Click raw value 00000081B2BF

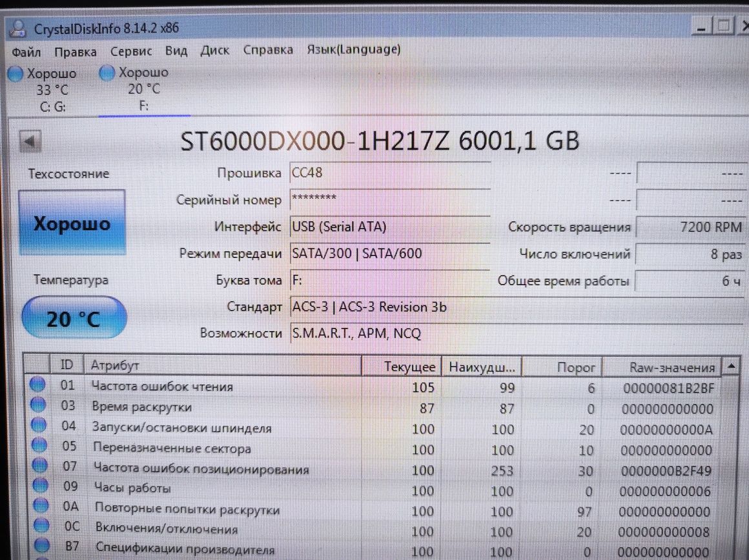tap(668, 388)
